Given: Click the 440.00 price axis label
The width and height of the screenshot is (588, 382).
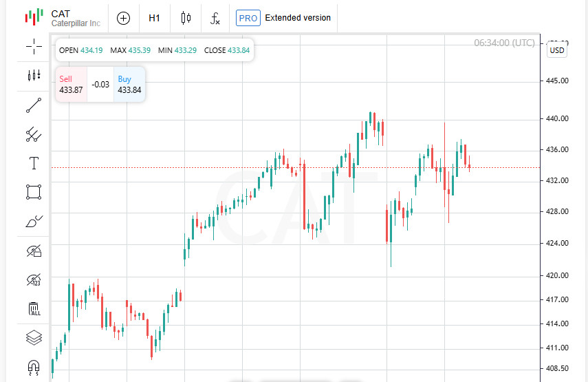Looking at the screenshot, I should pyautogui.click(x=557, y=118).
